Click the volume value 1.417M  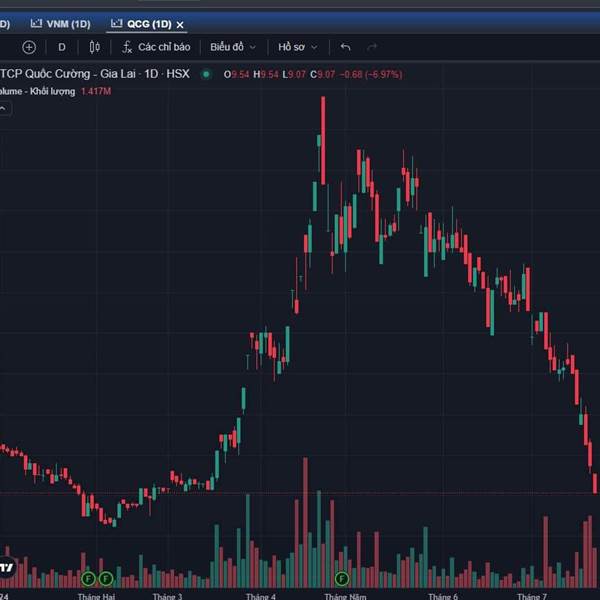(96, 91)
